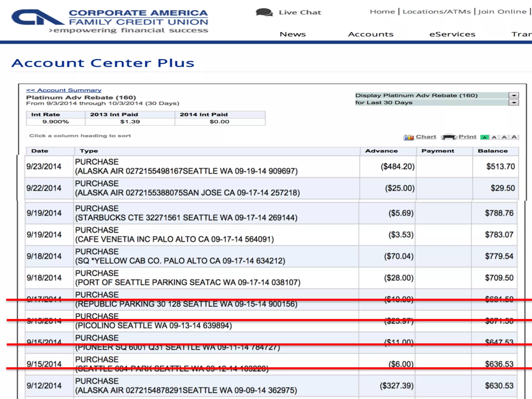Select the smallest green font size A
Image resolution: width=532 pixels, height=399 pixels.
pyautogui.click(x=484, y=137)
